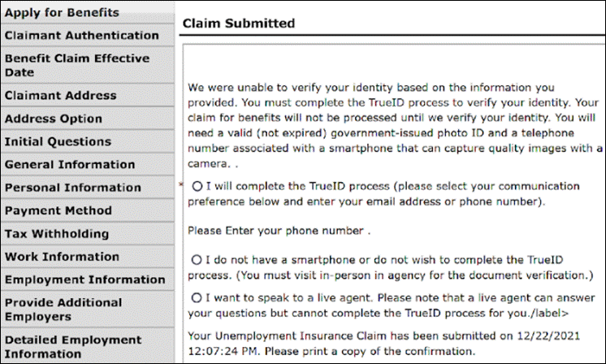The height and width of the screenshot is (364, 606).
Task: Select "I want to speak to a live agent"
Action: click(197, 297)
